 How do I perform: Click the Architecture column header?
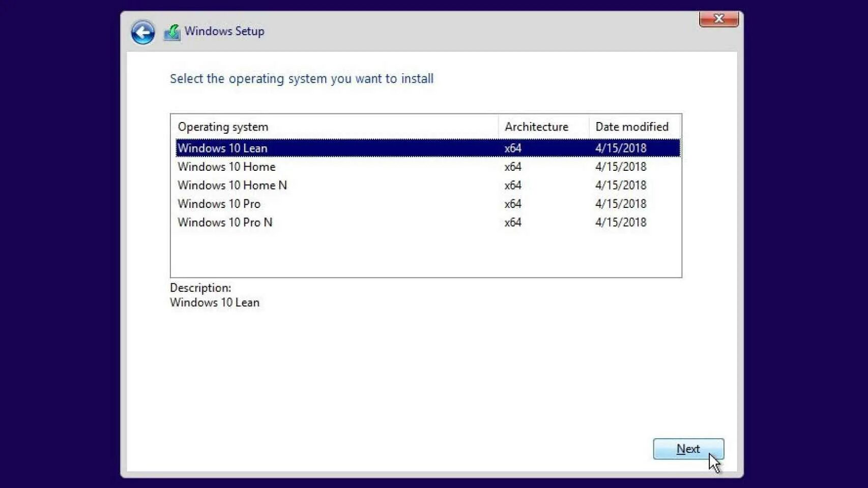pyautogui.click(x=543, y=127)
